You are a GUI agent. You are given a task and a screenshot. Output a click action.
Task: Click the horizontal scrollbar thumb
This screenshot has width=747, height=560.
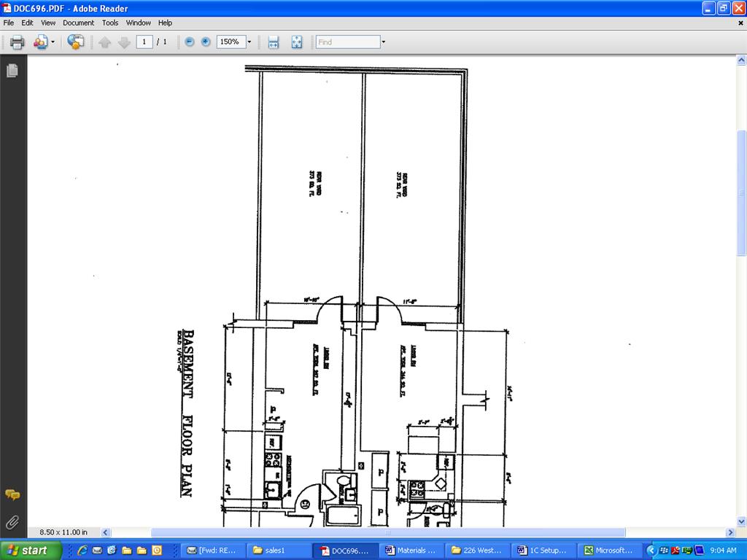coord(387,533)
